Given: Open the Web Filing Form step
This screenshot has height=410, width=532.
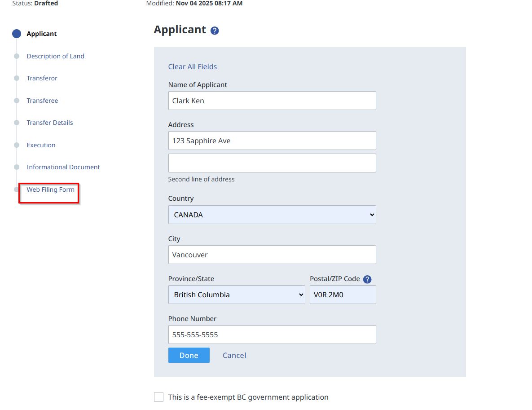Looking at the screenshot, I should [50, 190].
